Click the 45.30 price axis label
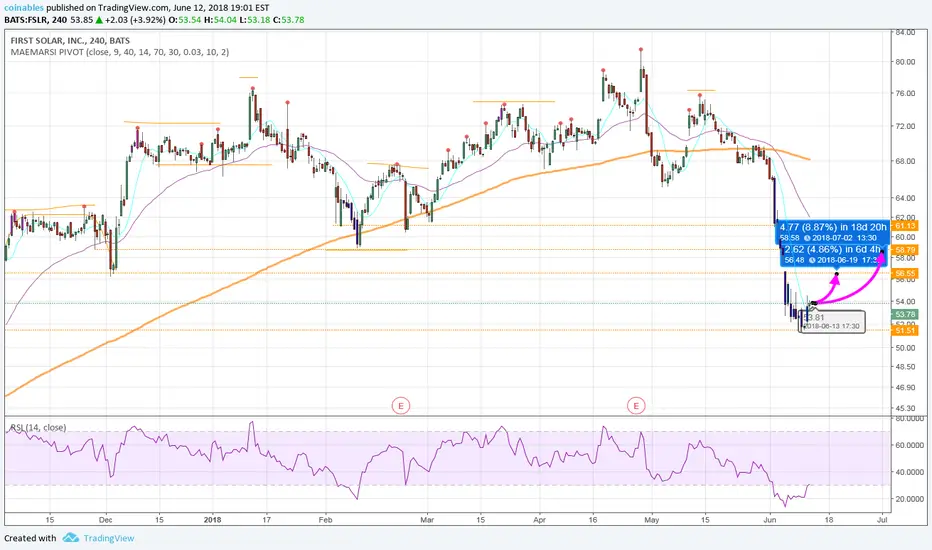The image size is (932, 550). point(905,408)
